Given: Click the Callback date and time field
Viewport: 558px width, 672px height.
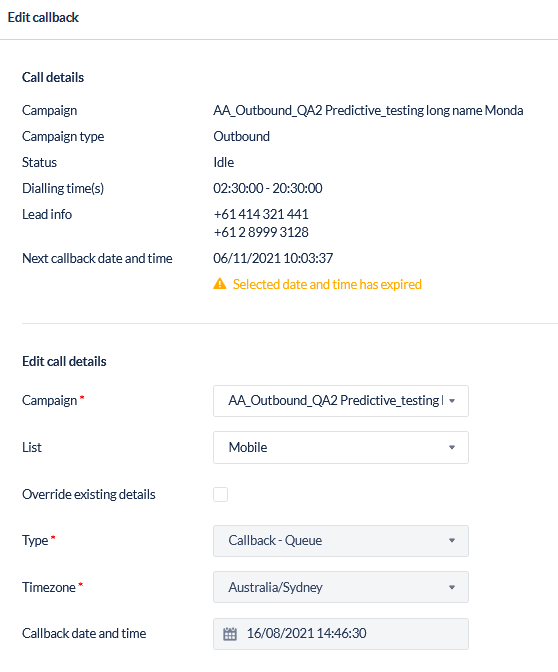Looking at the screenshot, I should (341, 634).
